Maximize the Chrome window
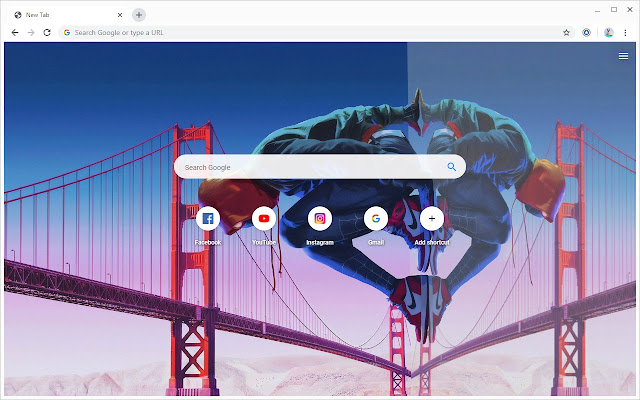This screenshot has height=400, width=640. pos(614,10)
